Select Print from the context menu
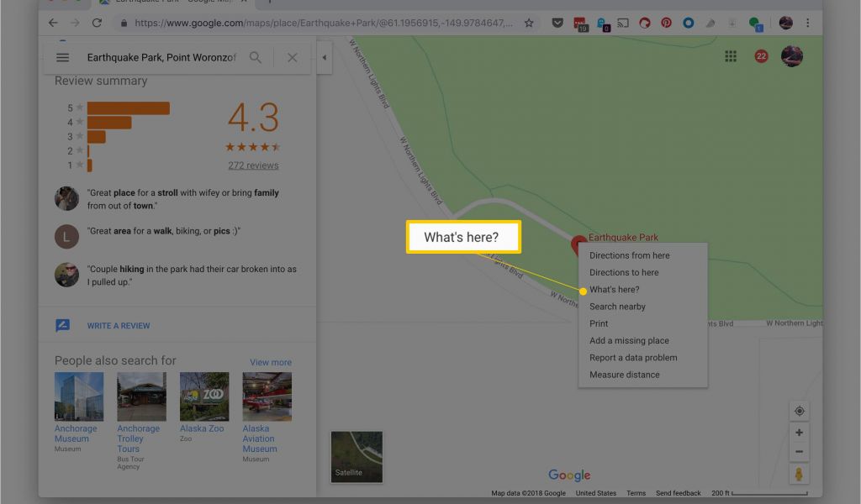Viewport: 861px width, 504px height. 599,323
